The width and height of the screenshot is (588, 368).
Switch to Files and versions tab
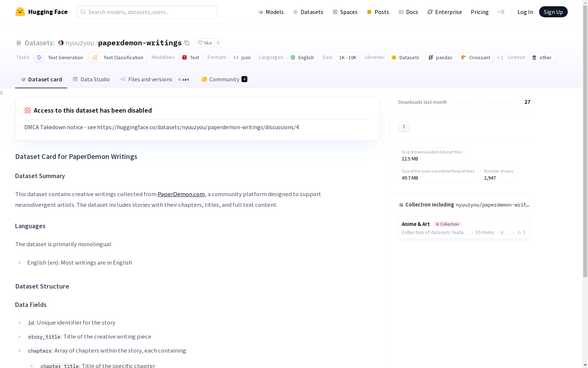point(155,79)
